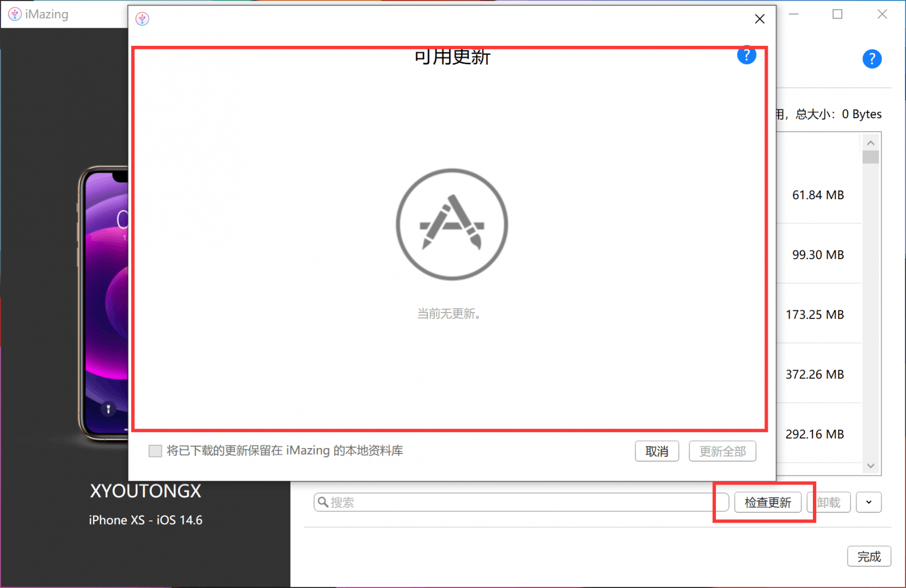Click the grey App Store placeholder icon
The width and height of the screenshot is (906, 588).
click(x=452, y=224)
